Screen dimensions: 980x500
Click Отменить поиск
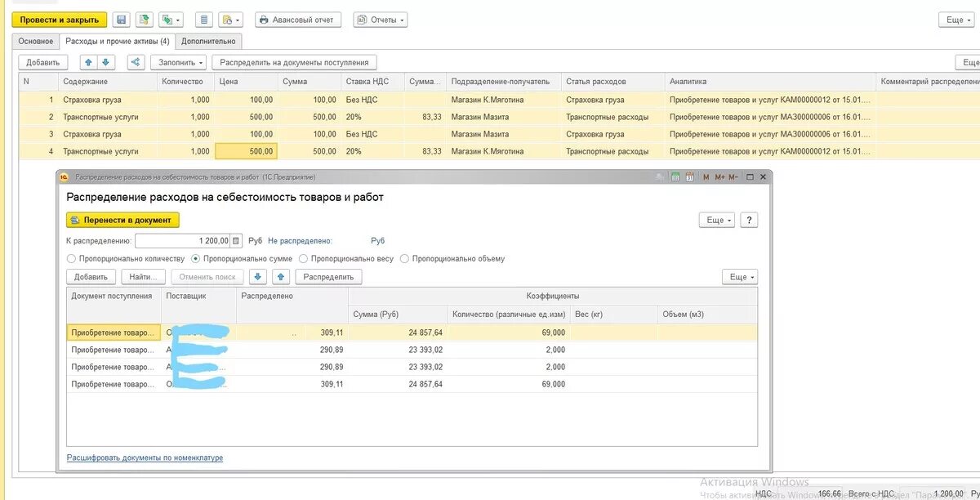[x=207, y=277]
